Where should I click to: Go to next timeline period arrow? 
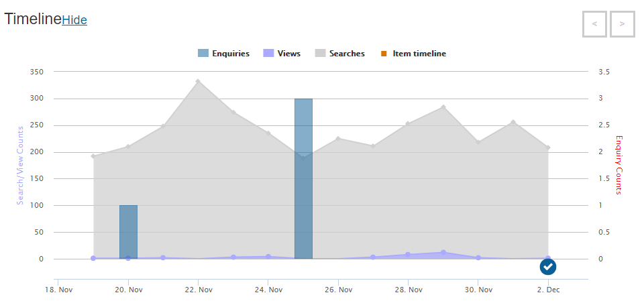coord(623,24)
